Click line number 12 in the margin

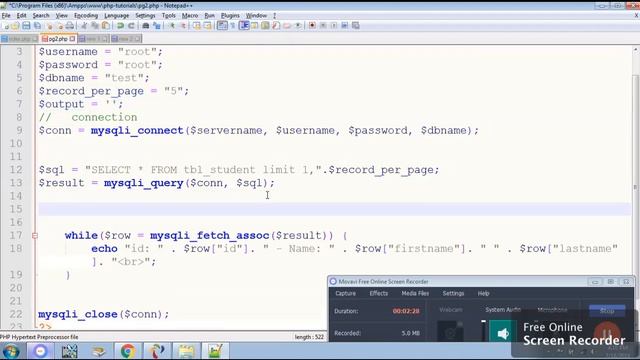pyautogui.click(x=16, y=170)
